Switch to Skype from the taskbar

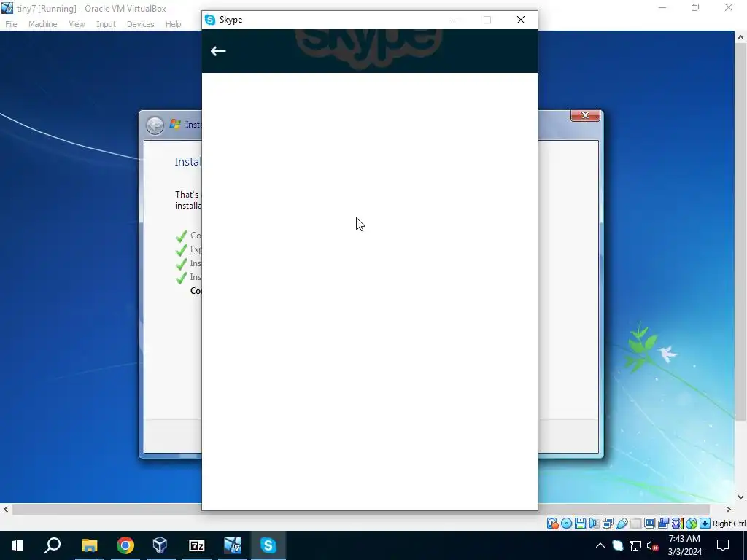point(268,545)
